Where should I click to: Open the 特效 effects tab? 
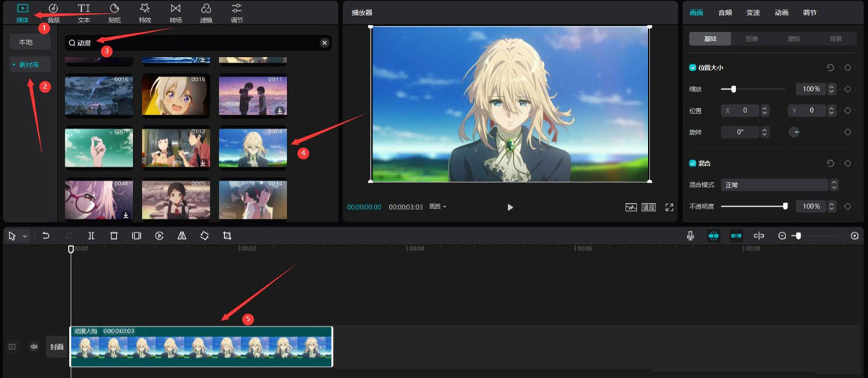(x=145, y=13)
